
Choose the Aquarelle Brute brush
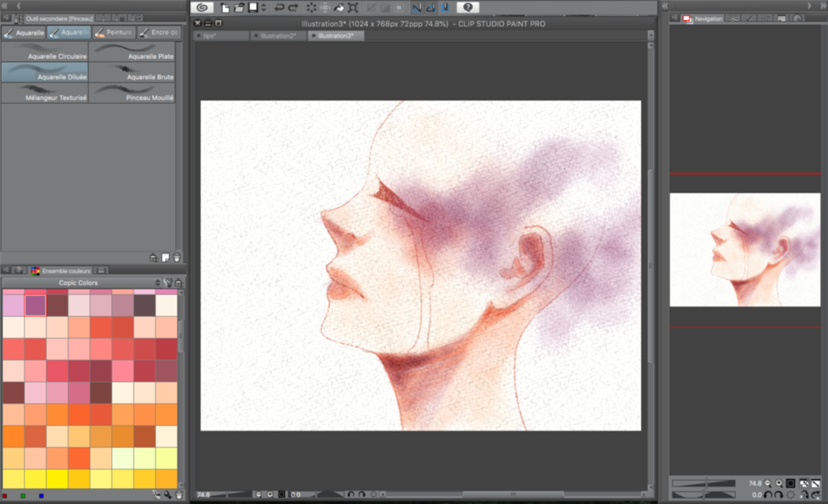[132, 72]
